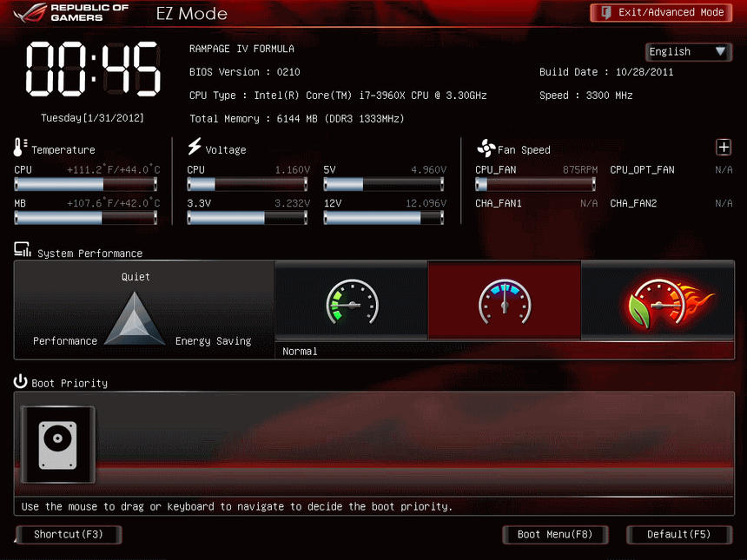This screenshot has width=747, height=560.
Task: Click the Boot Priority power icon
Action: tap(19, 382)
